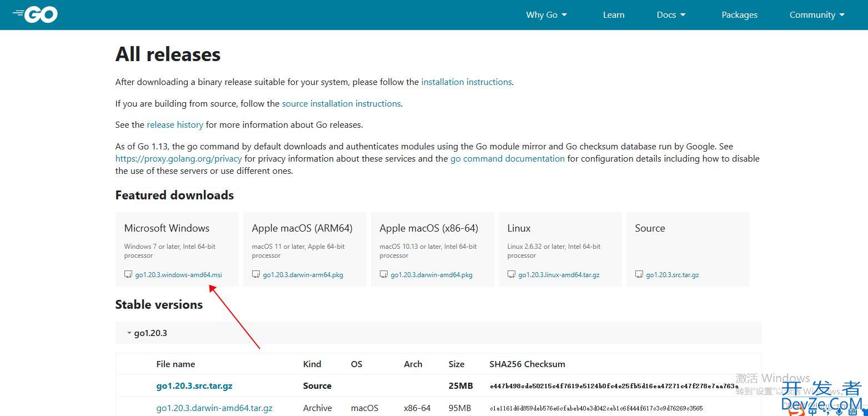
Task: Click go1.20.3.src.tar.gz in the table
Action: pos(194,385)
